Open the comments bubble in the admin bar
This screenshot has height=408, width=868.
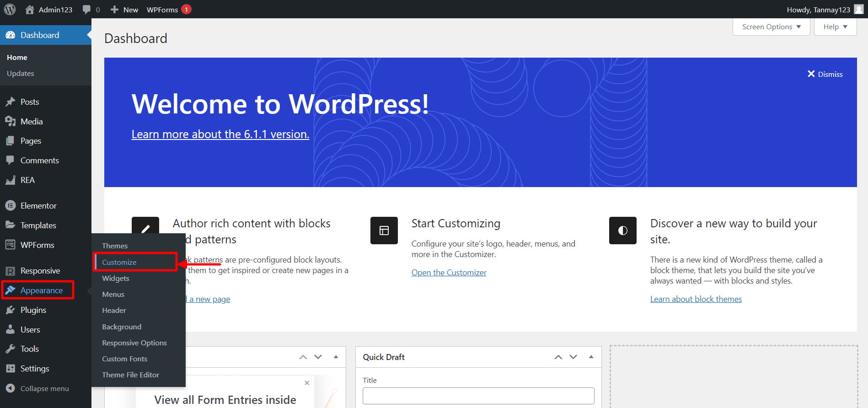(x=86, y=9)
